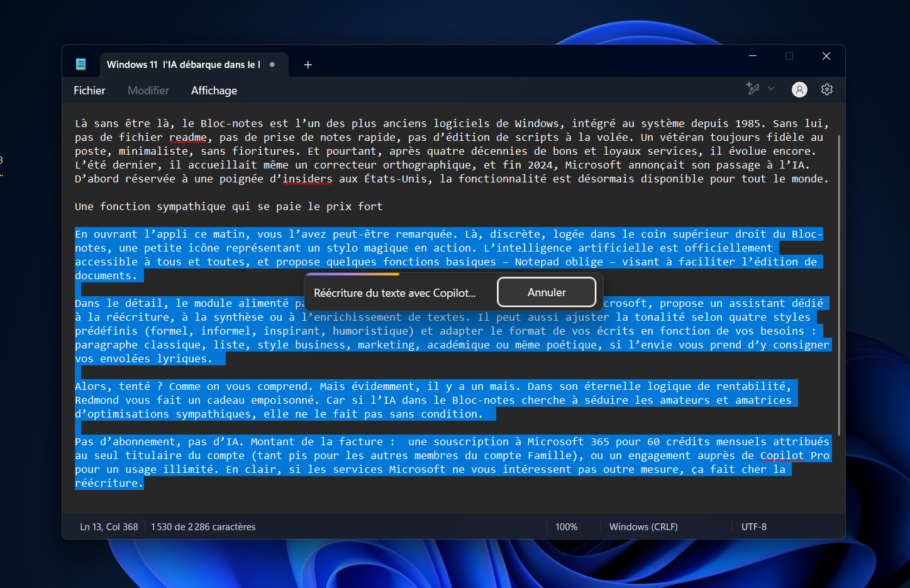Click Windows (CRLF) line ending indicator
Image resolution: width=910 pixels, height=588 pixels.
click(x=643, y=527)
